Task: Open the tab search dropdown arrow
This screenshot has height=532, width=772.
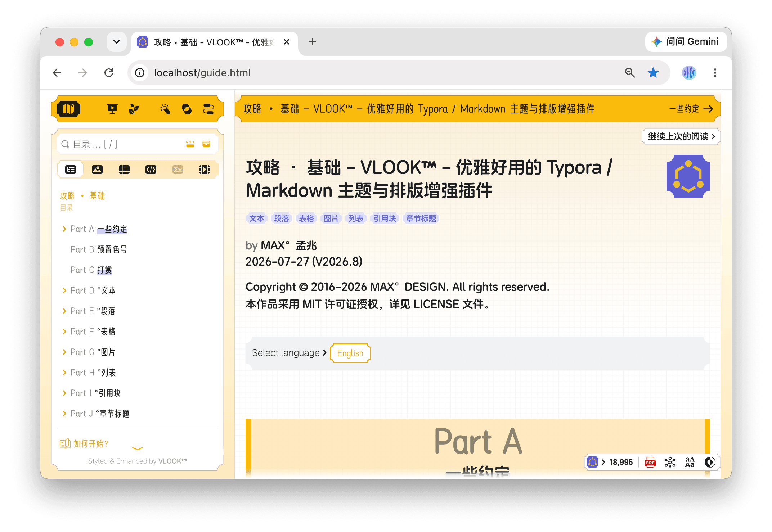Action: [x=117, y=42]
